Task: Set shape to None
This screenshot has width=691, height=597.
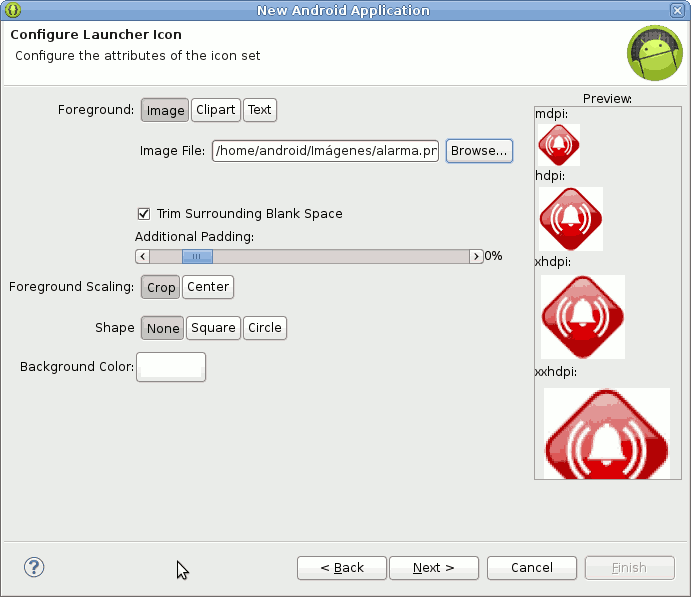Action: tap(163, 328)
